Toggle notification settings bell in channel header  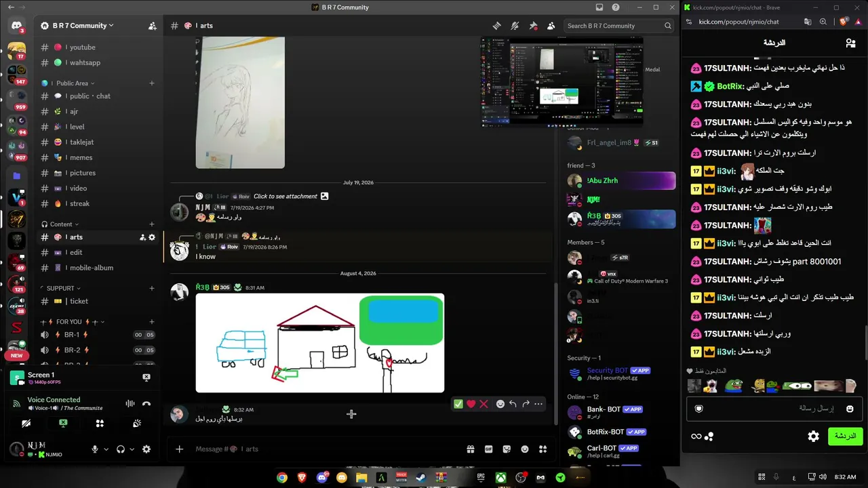click(515, 26)
